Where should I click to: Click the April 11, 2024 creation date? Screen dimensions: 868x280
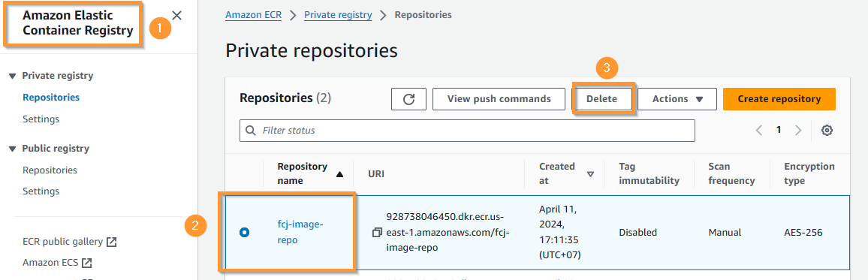[560, 233]
